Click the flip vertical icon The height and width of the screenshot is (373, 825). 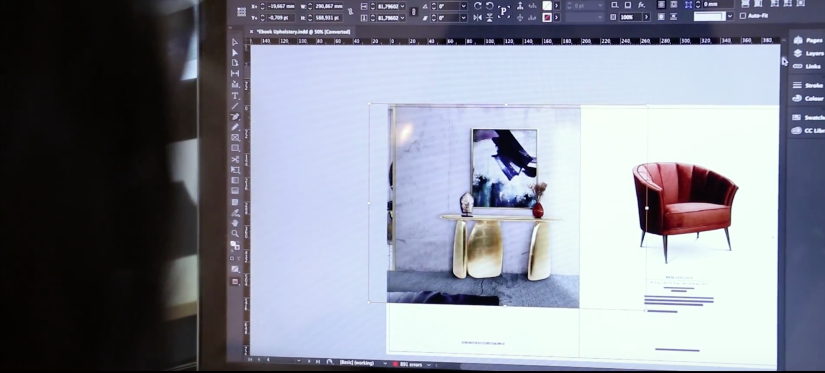(x=489, y=17)
